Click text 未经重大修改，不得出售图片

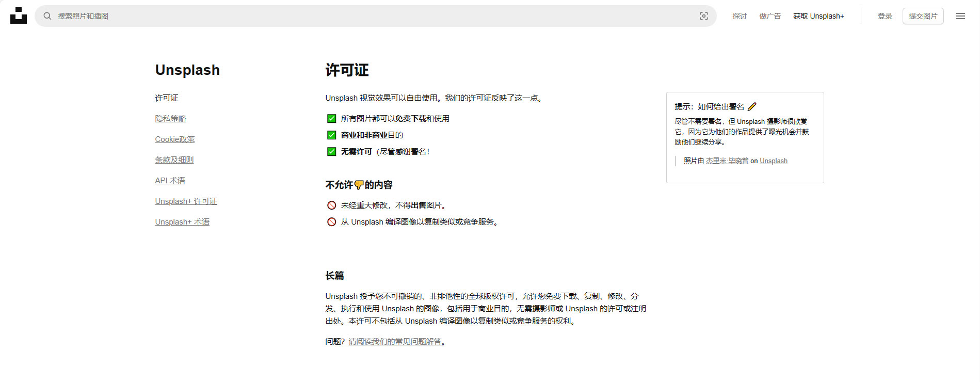(x=394, y=205)
